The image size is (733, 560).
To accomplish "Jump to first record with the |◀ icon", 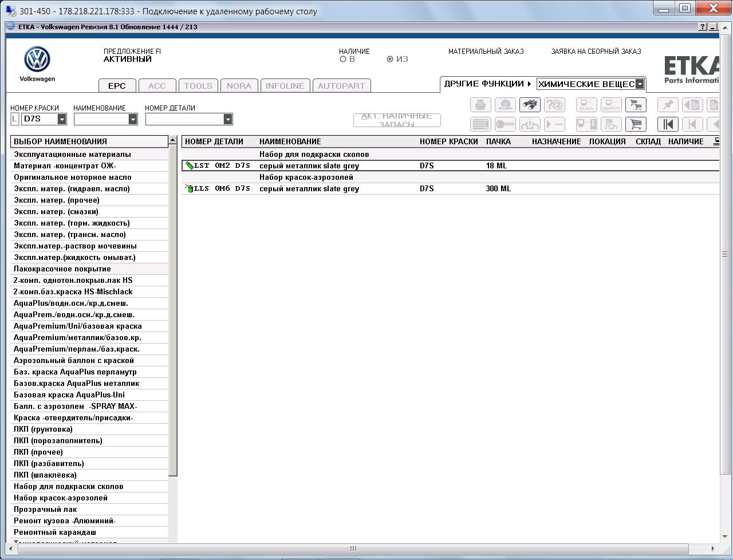I will coord(668,124).
